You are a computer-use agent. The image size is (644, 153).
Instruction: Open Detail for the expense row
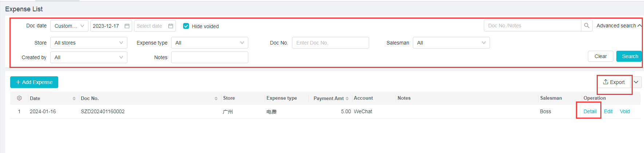click(590, 111)
